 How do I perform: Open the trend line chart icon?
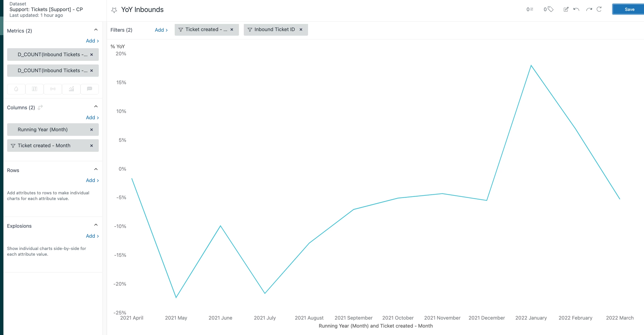(71, 89)
